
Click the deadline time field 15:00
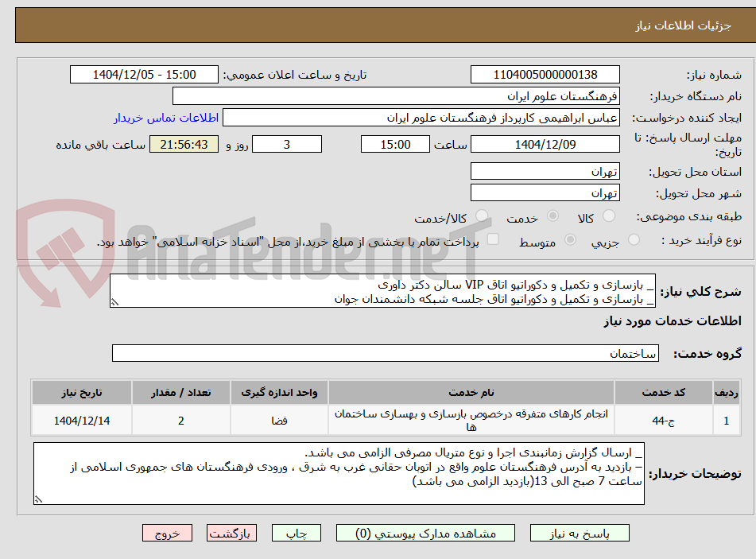pos(395,144)
